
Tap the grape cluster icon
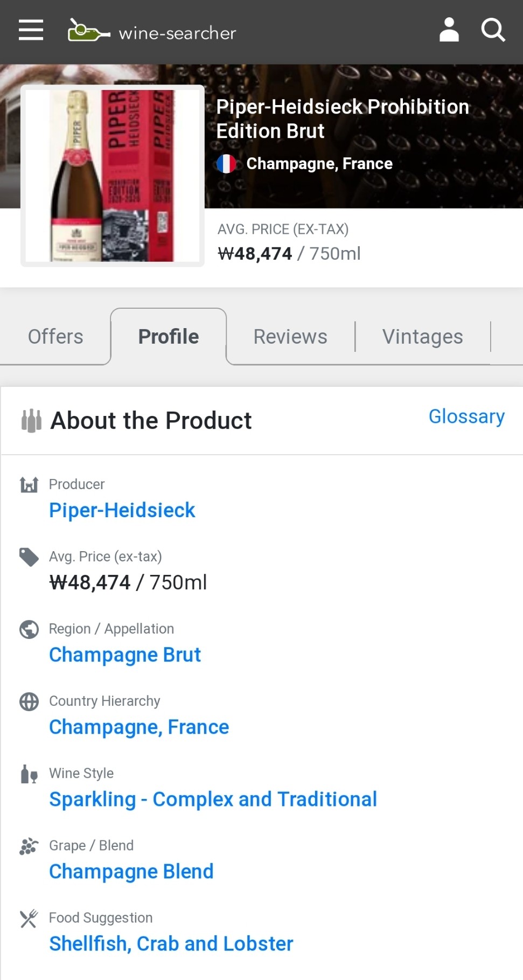tap(29, 846)
